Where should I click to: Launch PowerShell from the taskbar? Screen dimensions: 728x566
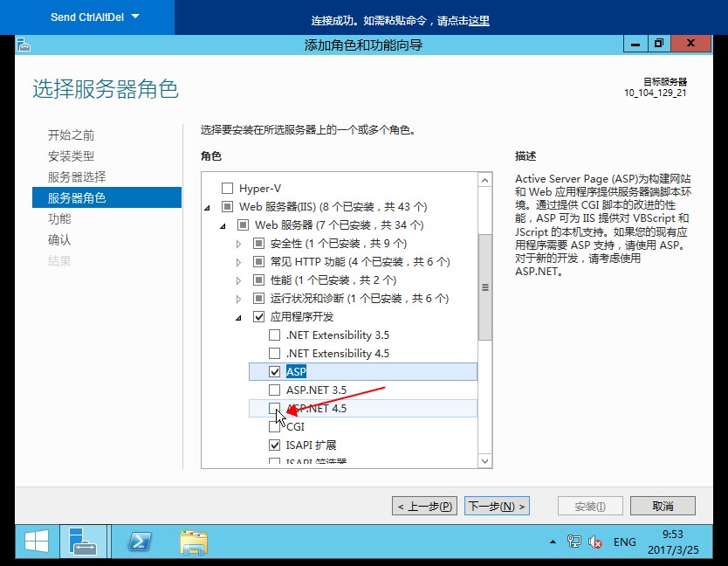[x=140, y=542]
